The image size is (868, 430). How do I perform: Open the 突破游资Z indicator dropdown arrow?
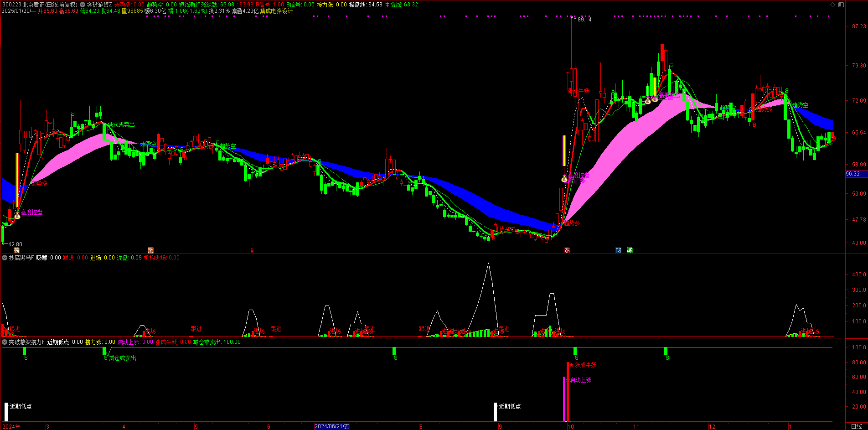click(x=82, y=5)
